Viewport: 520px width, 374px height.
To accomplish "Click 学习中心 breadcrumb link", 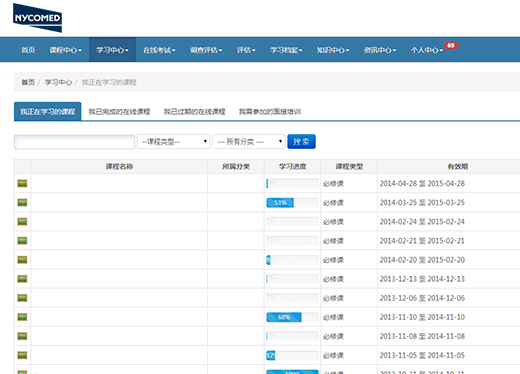I will point(58,82).
